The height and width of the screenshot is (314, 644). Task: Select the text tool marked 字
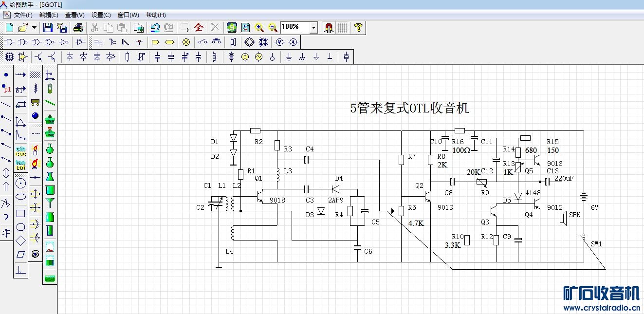pos(6,232)
